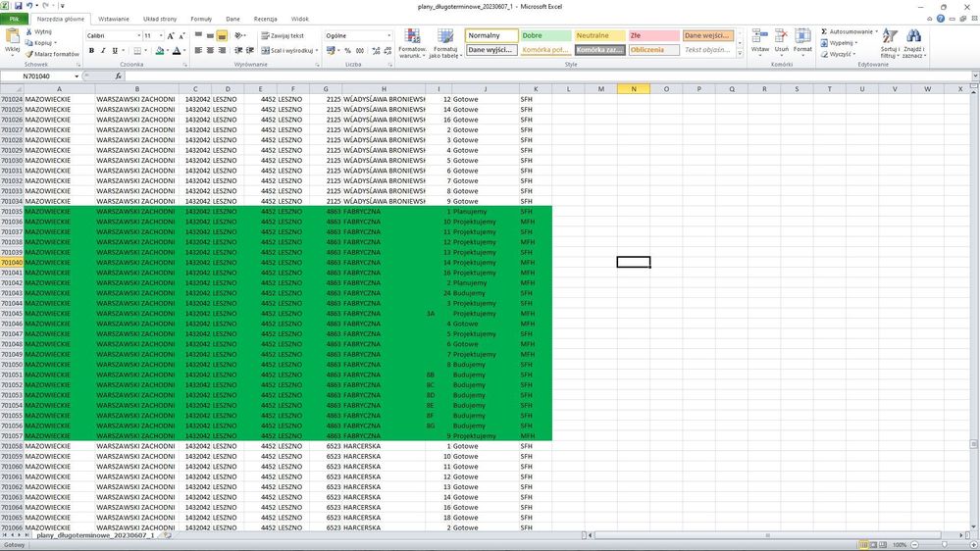Click the Sortuj i filtruj icon
This screenshot has width=980, height=551.
point(890,44)
